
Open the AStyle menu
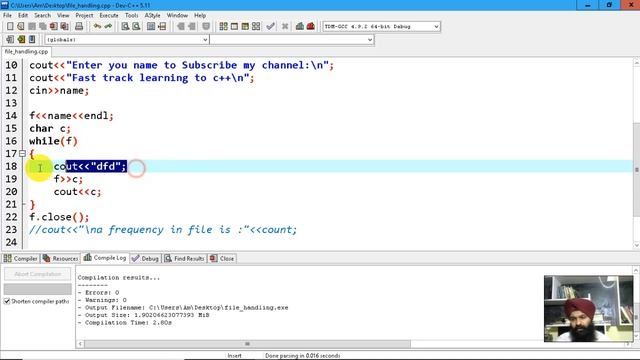[153, 16]
